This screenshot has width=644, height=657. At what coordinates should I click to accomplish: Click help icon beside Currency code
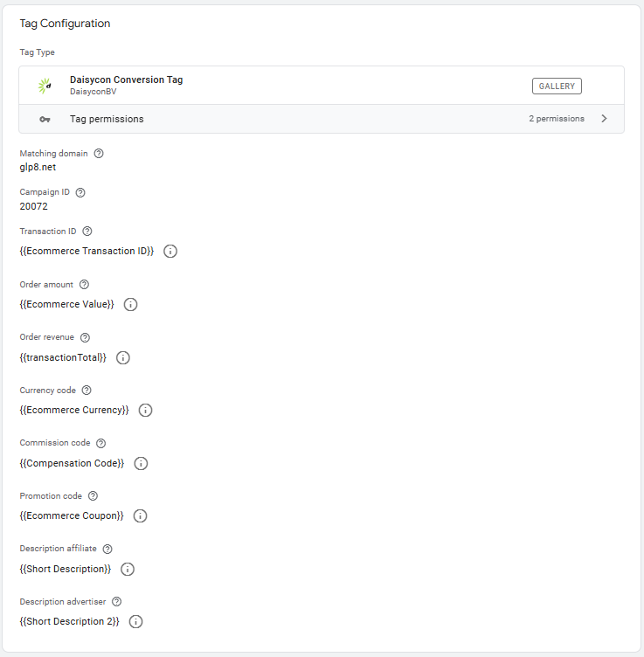pos(87,390)
